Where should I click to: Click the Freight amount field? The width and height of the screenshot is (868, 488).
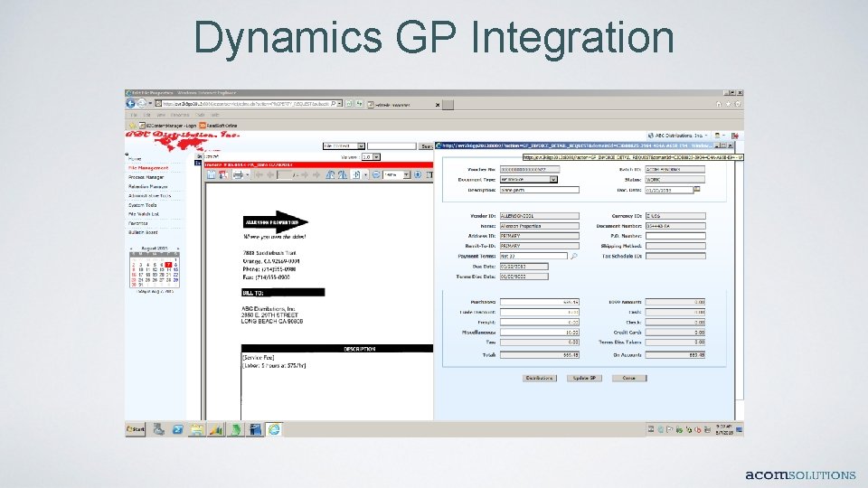539,322
